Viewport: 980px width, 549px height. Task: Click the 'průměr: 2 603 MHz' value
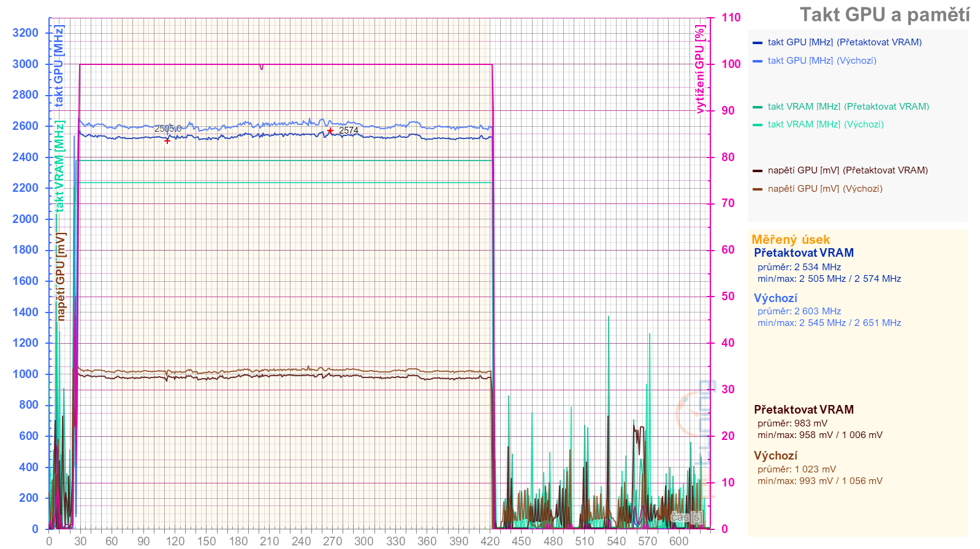(799, 311)
